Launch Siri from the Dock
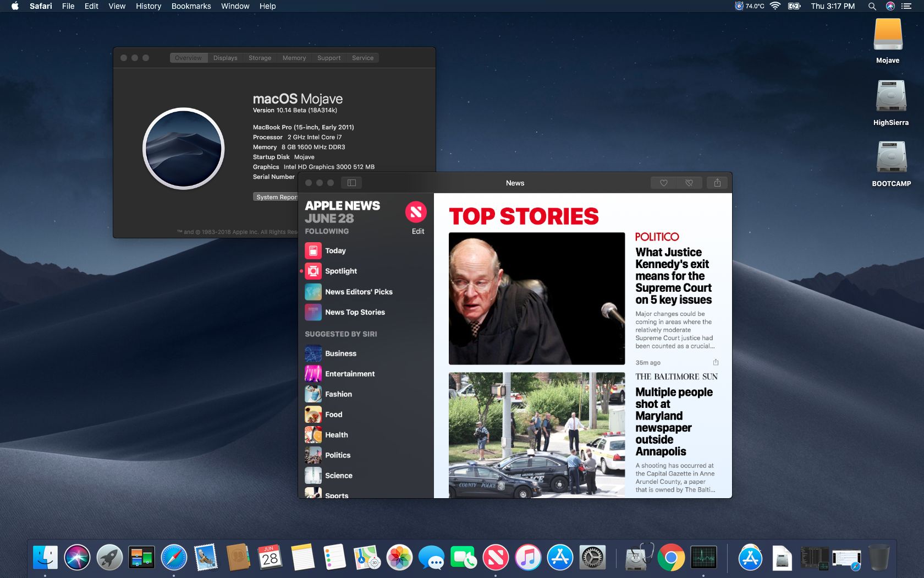The image size is (924, 578). point(77,558)
